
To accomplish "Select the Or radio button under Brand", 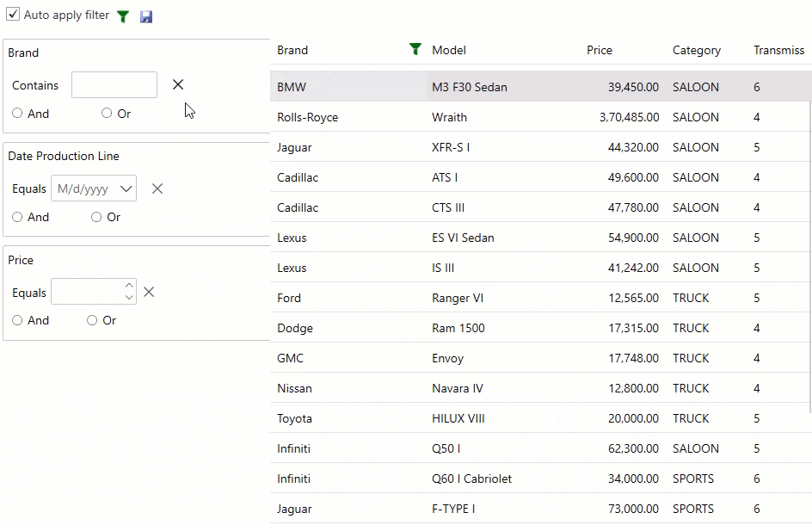I will point(107,114).
